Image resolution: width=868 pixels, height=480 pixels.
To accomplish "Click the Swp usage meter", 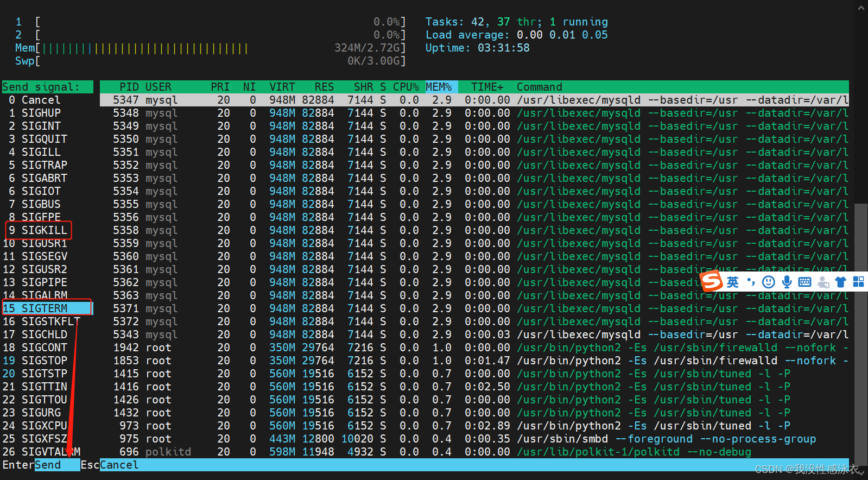I will pos(211,61).
